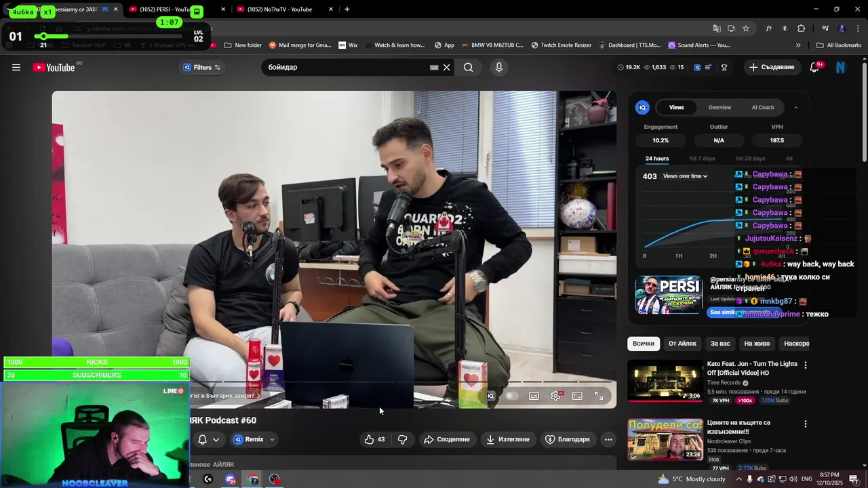This screenshot has width=868, height=488.
Task: Click the vidIQ logo in the stats panel
Action: point(642,107)
